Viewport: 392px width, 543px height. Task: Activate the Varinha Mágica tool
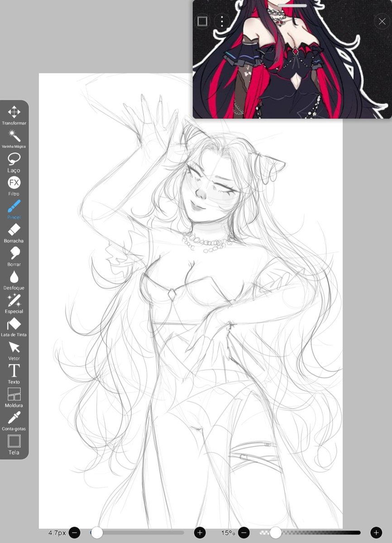coord(14,137)
